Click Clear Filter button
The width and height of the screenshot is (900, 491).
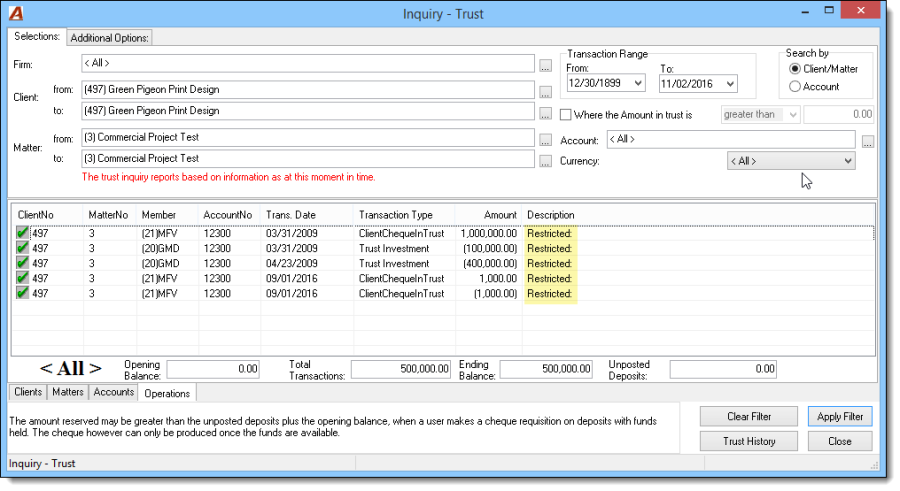[x=748, y=416]
